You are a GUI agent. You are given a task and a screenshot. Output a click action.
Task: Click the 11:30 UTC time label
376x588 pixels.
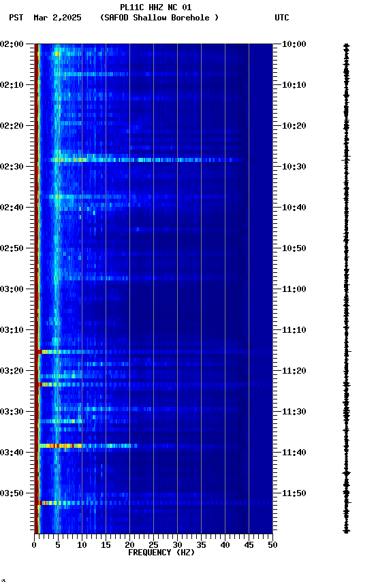[x=294, y=412]
